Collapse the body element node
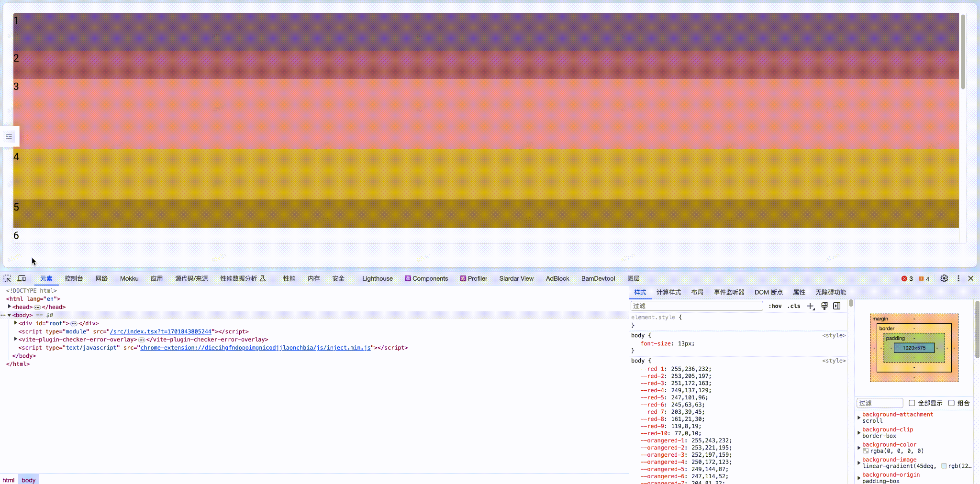Screen dimensions: 980x484 (9, 315)
